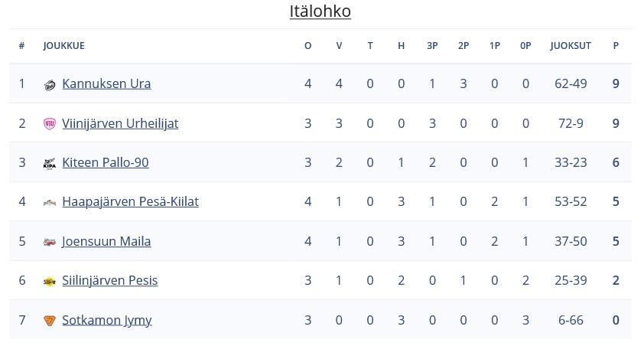Open the Kannuksen Ura team link
Viewport: 644px width, 346px height.
(x=106, y=84)
